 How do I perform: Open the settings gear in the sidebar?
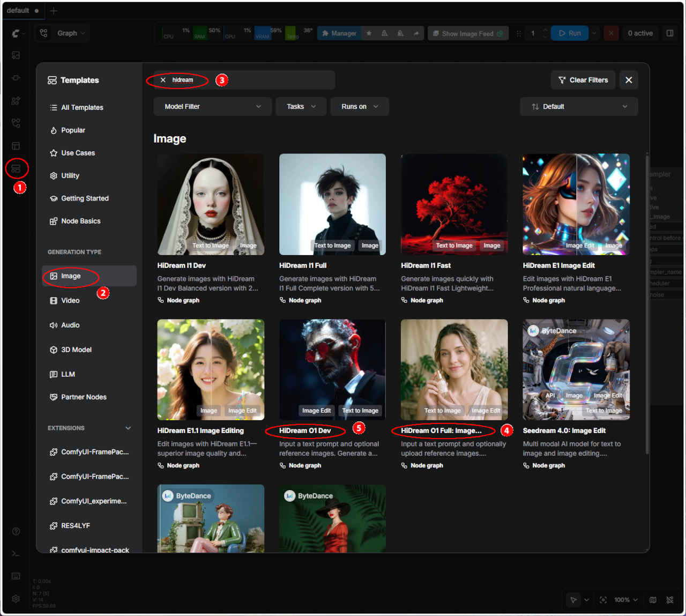(16, 599)
